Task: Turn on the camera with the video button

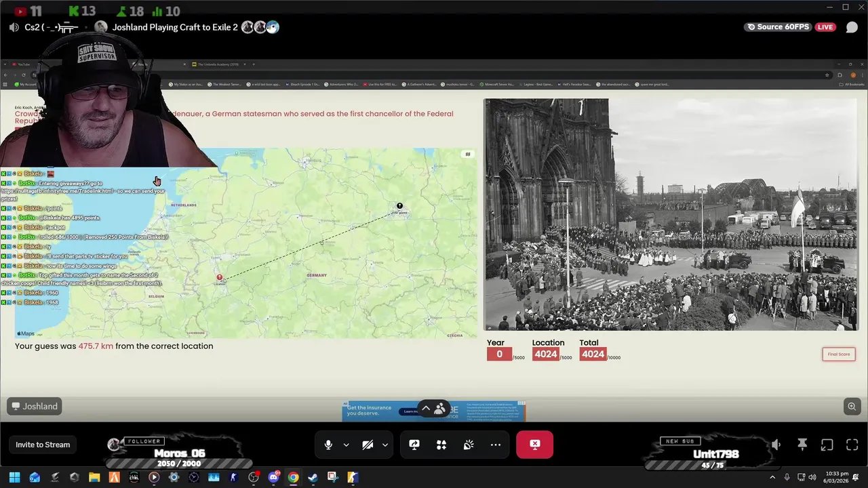Action: coord(368,445)
